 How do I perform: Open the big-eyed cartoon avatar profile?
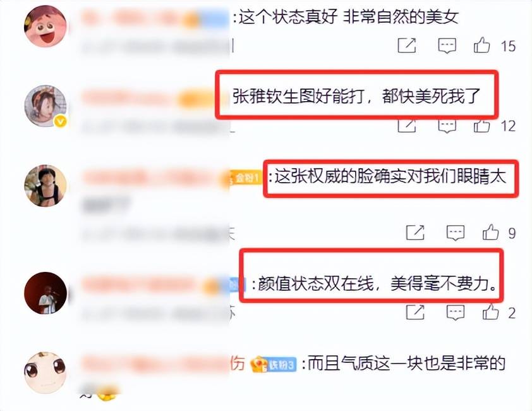[45, 372]
